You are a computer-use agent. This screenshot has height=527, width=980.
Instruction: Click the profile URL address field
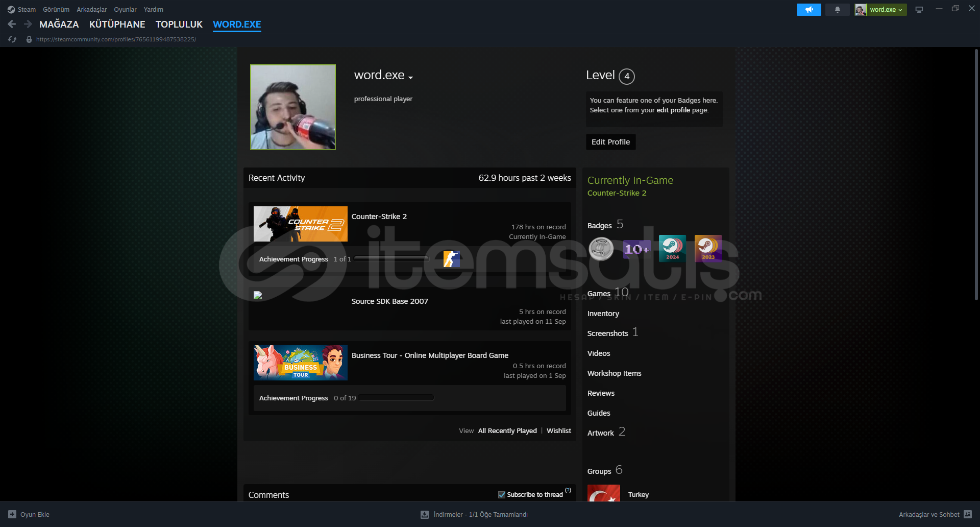(x=116, y=39)
